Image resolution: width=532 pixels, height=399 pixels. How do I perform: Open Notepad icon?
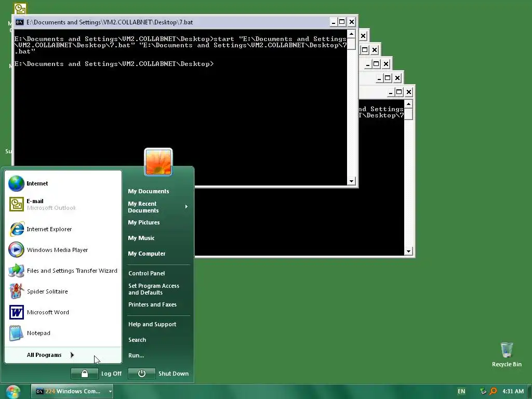tap(16, 333)
